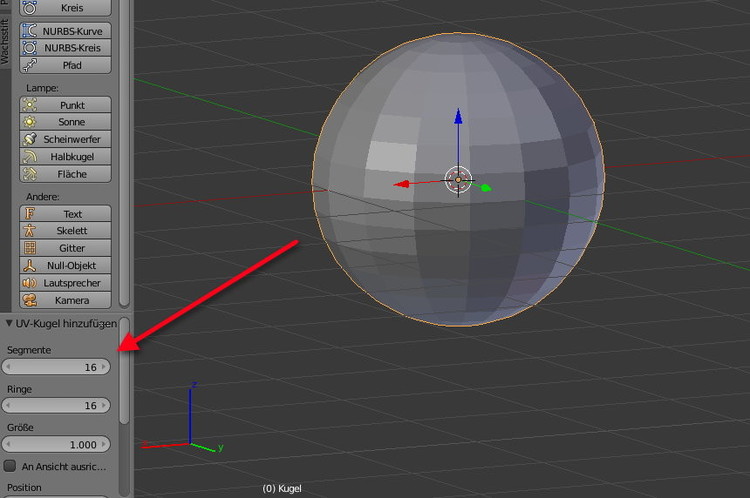
Task: Add a Fläche area lamp
Action: tap(66, 174)
